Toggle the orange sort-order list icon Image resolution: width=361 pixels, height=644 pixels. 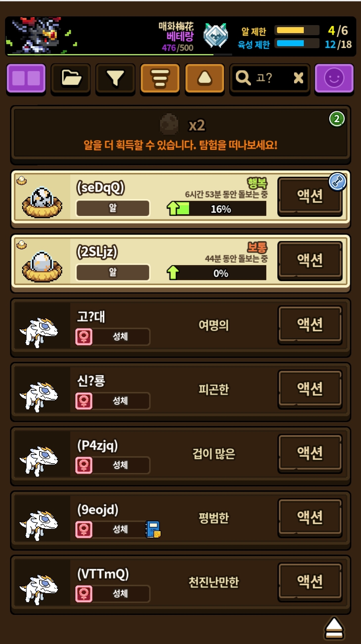(160, 78)
